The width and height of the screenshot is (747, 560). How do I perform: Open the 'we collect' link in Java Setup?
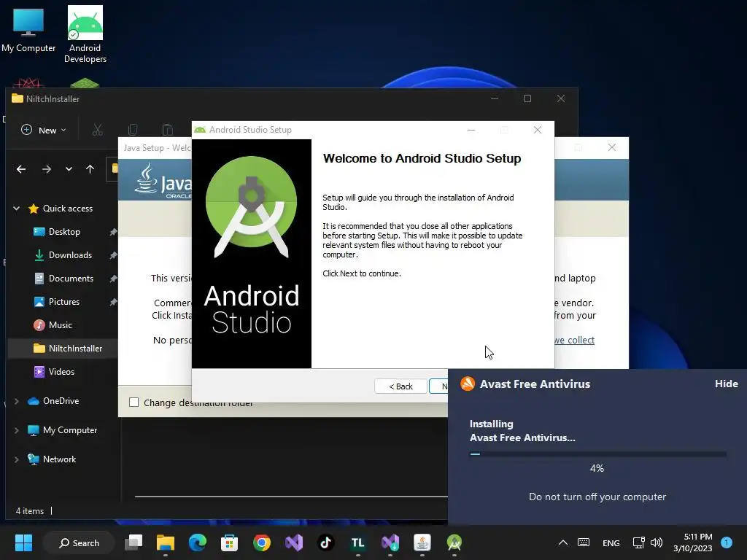pyautogui.click(x=574, y=340)
